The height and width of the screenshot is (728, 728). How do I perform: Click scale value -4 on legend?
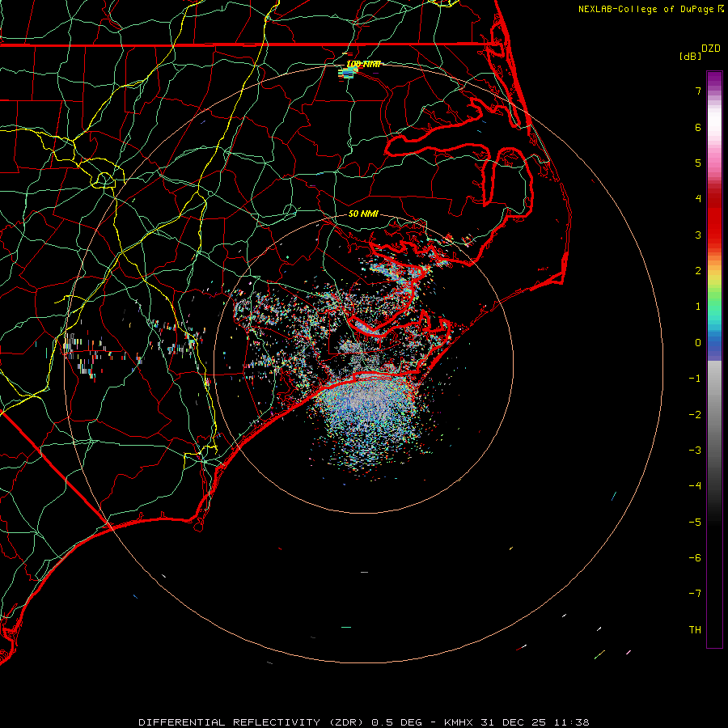695,486
